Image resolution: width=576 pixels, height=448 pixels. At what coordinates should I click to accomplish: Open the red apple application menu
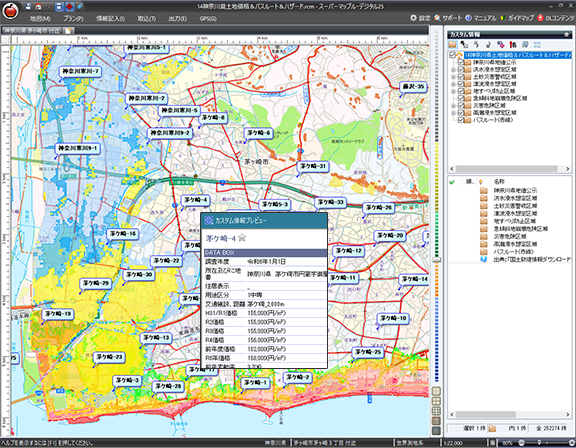10,11
